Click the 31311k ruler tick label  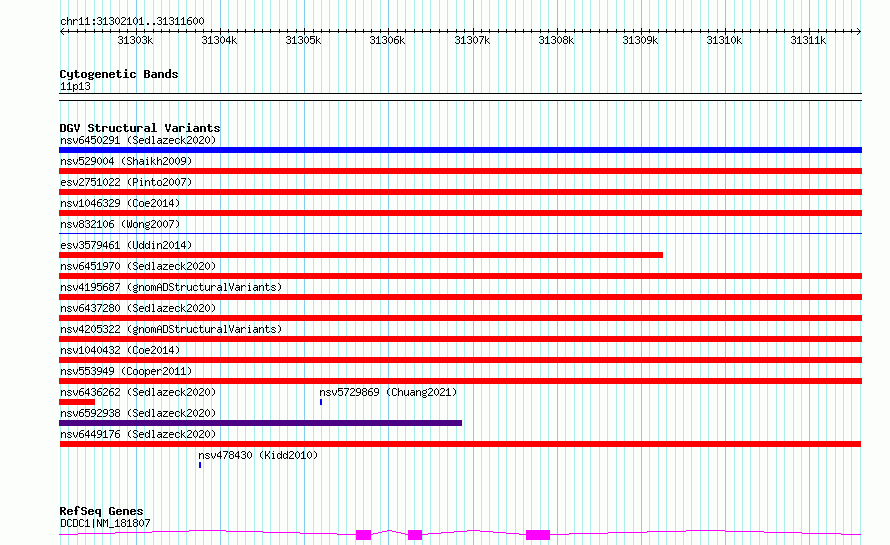pos(808,40)
